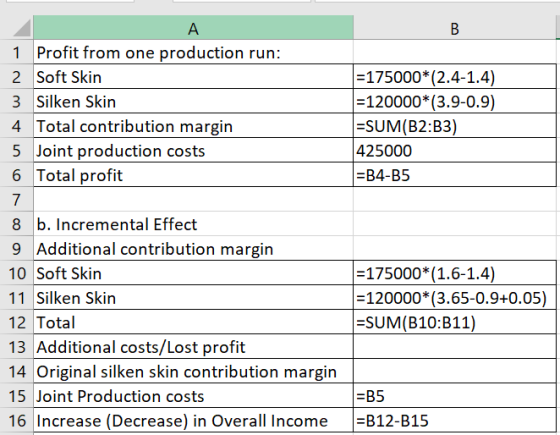This screenshot has width=560, height=435.
Task: Select empty cell B13 beside Additional costs
Action: (455, 347)
